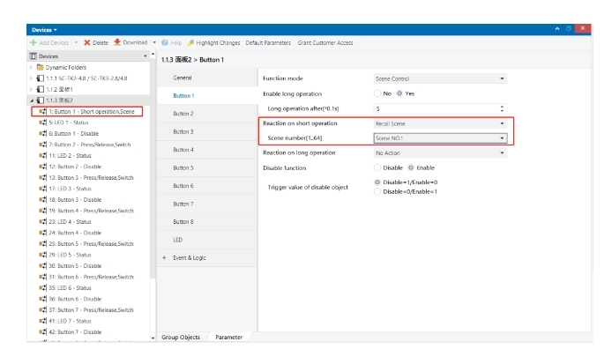This screenshot has height=364, width=604.
Task: Select Disable for Disable function
Action: click(x=378, y=167)
